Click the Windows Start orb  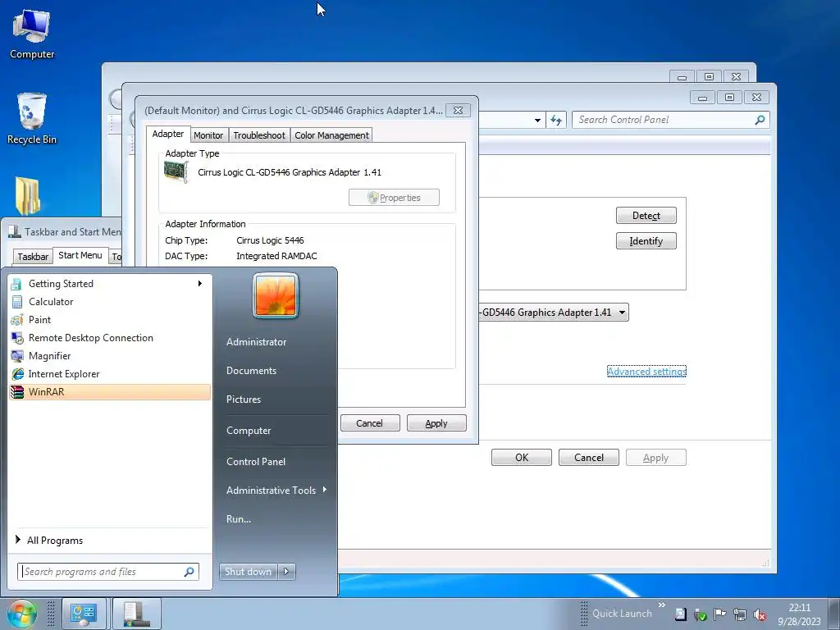tap(22, 614)
